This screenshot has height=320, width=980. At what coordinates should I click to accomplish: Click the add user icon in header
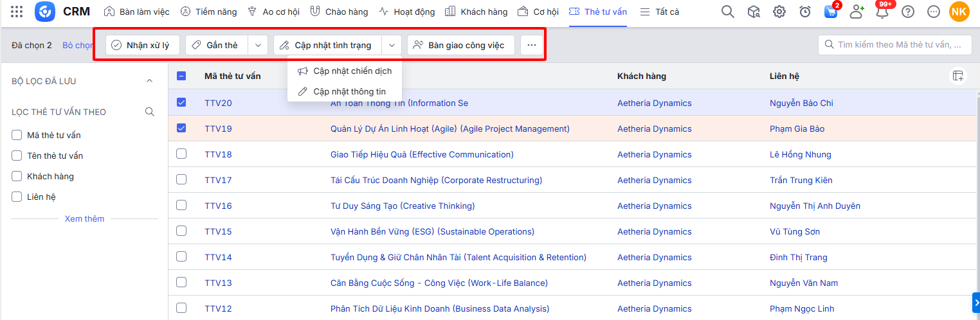[857, 12]
